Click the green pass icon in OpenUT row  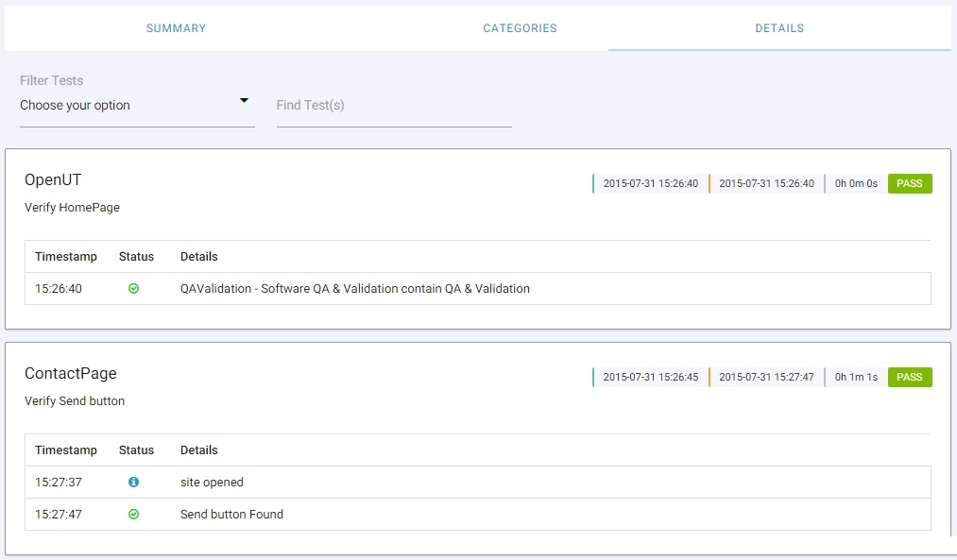[x=133, y=289]
